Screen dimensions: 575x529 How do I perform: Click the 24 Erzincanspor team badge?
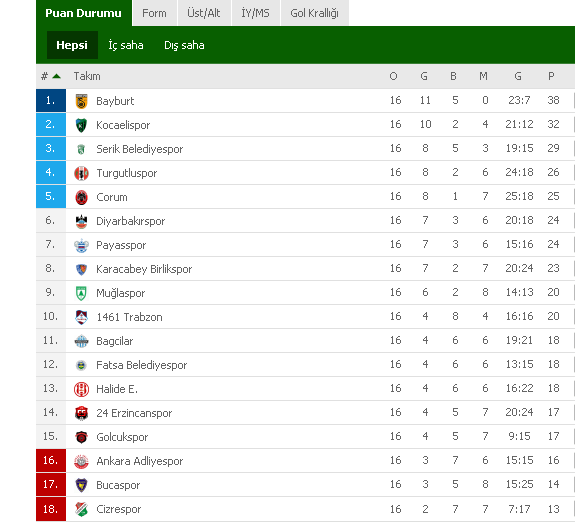[x=81, y=413]
